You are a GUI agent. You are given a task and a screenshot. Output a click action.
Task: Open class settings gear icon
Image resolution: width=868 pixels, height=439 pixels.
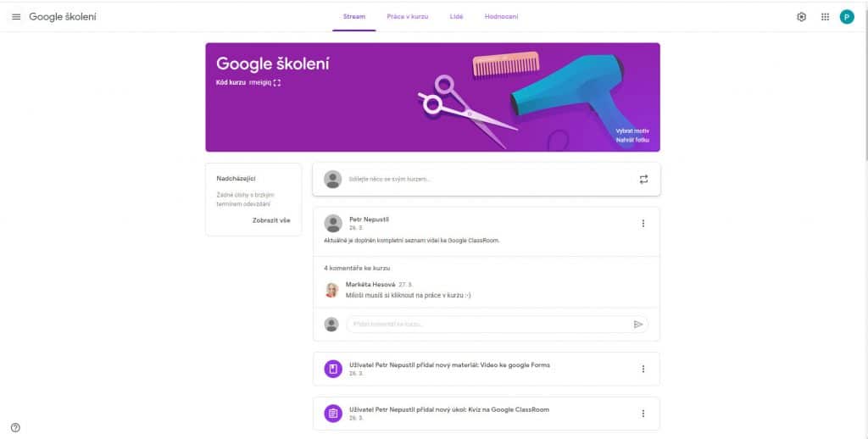click(801, 17)
